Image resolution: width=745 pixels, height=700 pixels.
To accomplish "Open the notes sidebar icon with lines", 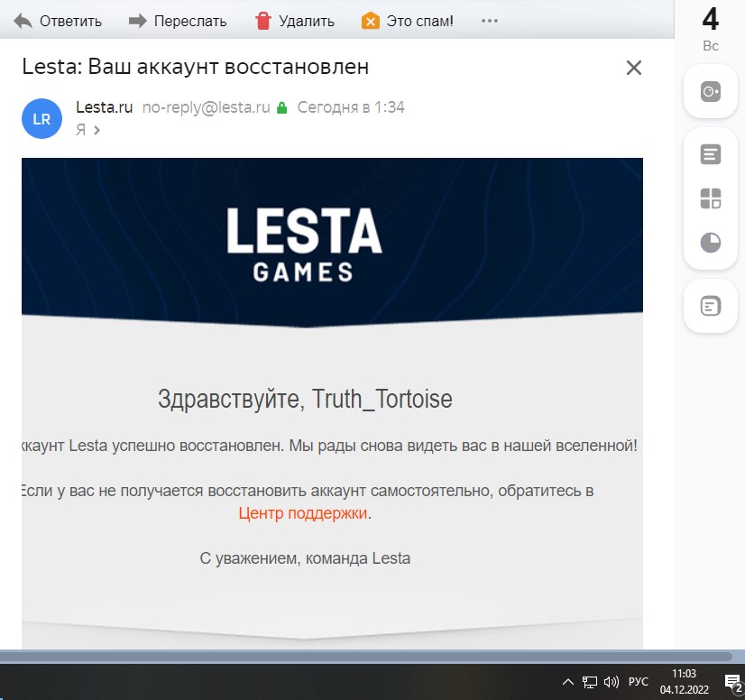I will [711, 154].
